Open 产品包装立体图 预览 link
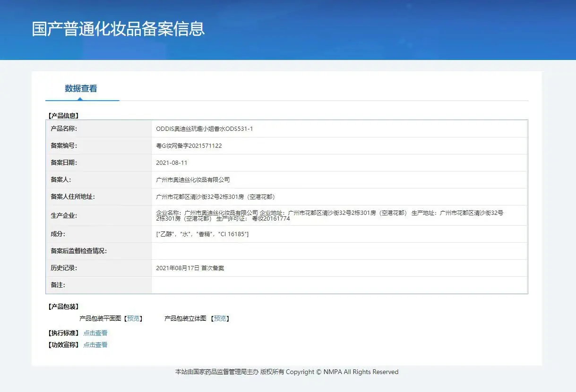576x392 pixels. 220,318
